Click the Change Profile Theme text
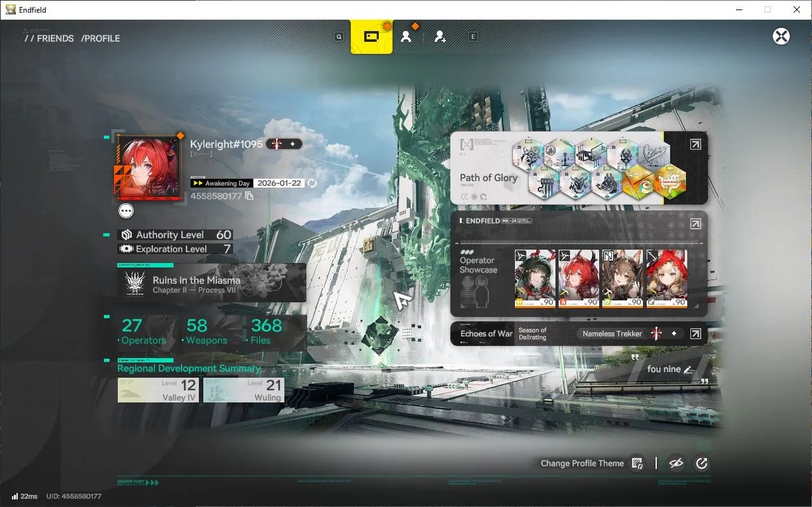The image size is (812, 507). coord(582,463)
